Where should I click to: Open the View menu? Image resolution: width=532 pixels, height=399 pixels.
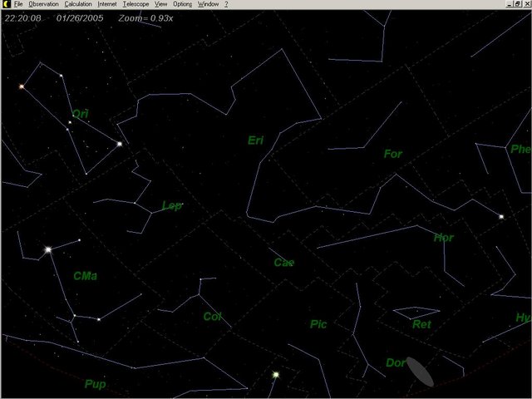(161, 4)
